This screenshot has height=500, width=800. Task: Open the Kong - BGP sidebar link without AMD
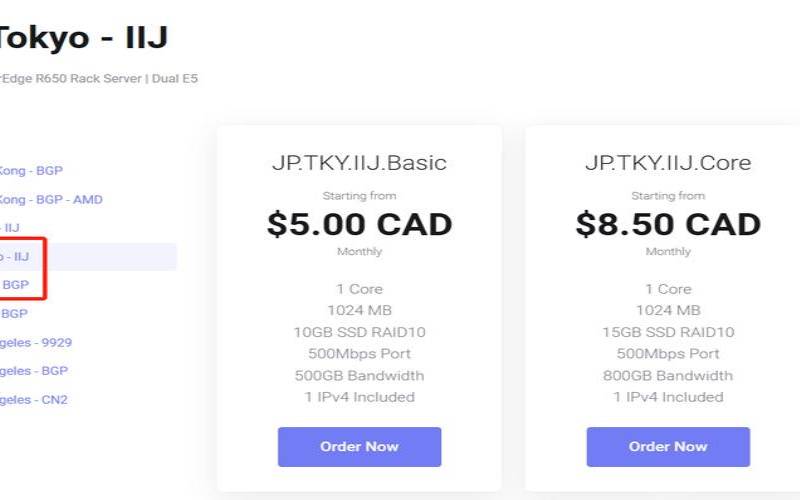point(31,171)
